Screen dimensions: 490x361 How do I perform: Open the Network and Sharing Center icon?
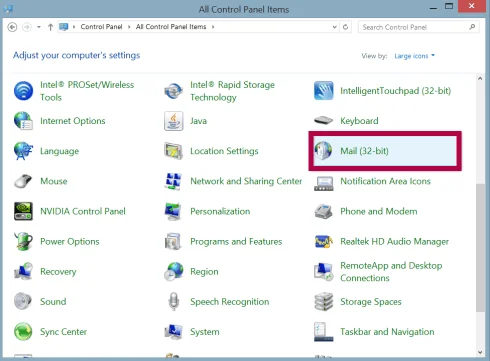173,181
